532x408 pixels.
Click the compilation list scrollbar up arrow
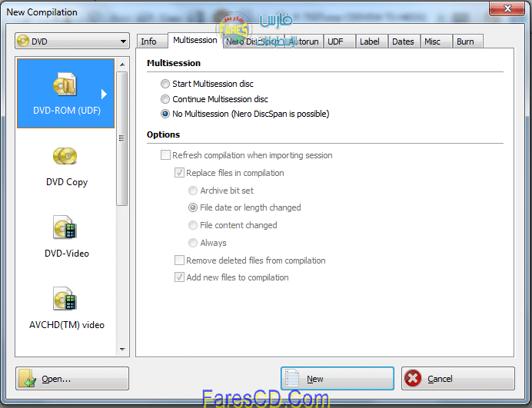pos(122,65)
